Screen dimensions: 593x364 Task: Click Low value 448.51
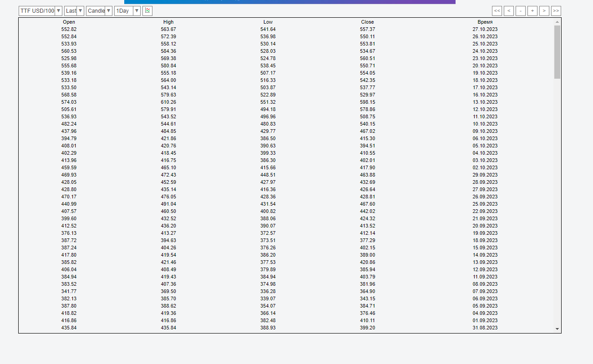click(x=268, y=175)
